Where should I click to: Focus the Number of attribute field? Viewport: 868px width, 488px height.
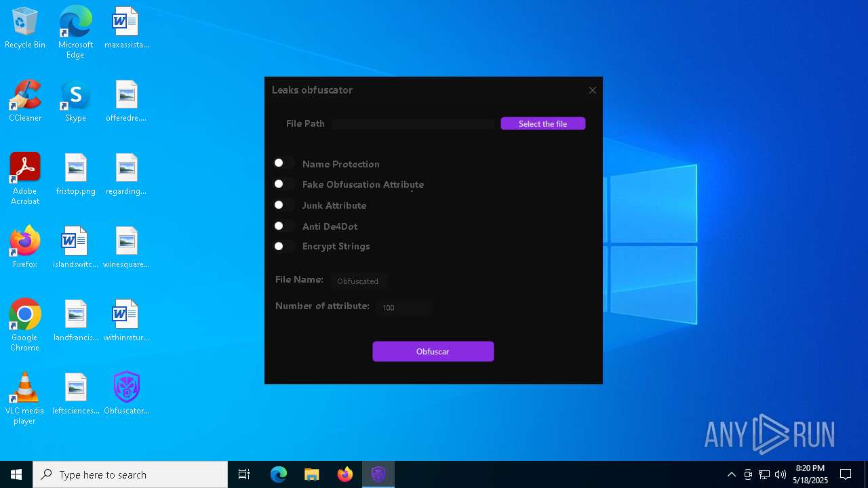click(404, 307)
